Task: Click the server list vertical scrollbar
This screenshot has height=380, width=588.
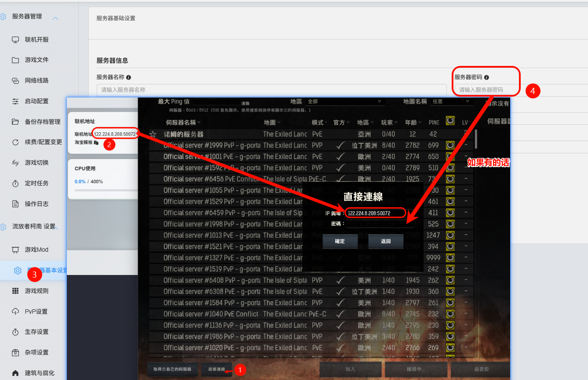Action: pyautogui.click(x=475, y=141)
